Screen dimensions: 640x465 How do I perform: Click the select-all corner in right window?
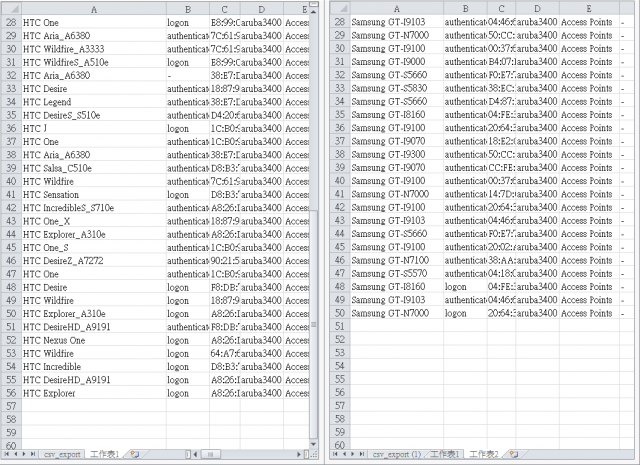340,8
